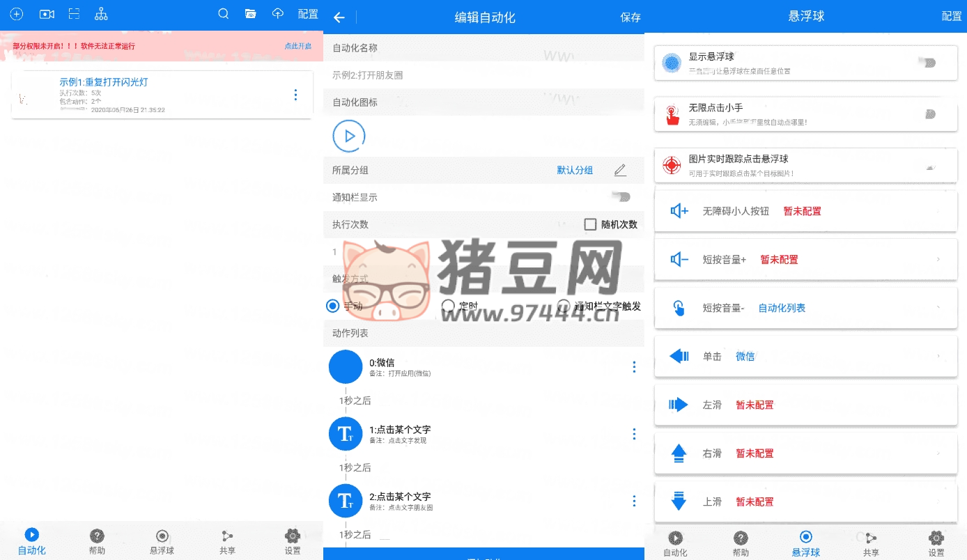
Task: Open the search magnifier icon
Action: [x=224, y=14]
